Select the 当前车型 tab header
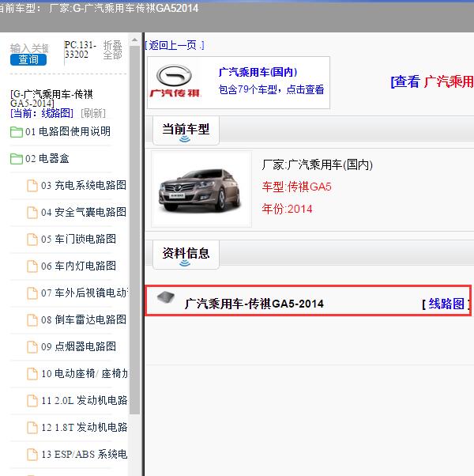Screen dimensions: 474x476 coord(186,130)
